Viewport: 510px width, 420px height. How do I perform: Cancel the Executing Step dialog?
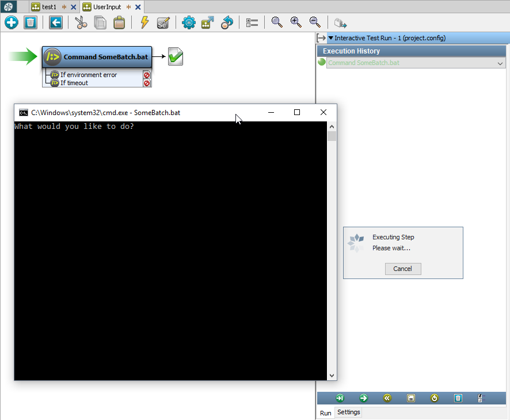coord(403,269)
